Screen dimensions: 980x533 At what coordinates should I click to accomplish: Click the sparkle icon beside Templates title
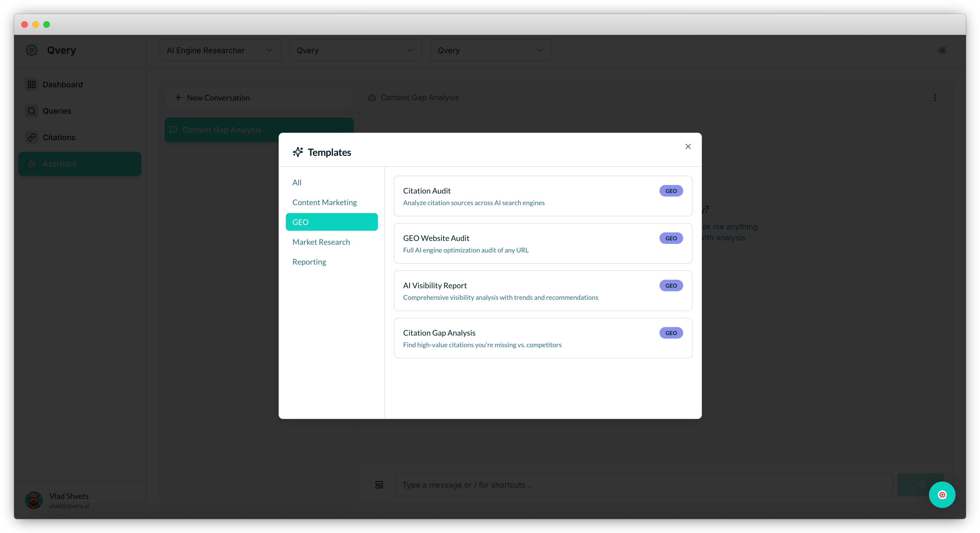tap(298, 152)
